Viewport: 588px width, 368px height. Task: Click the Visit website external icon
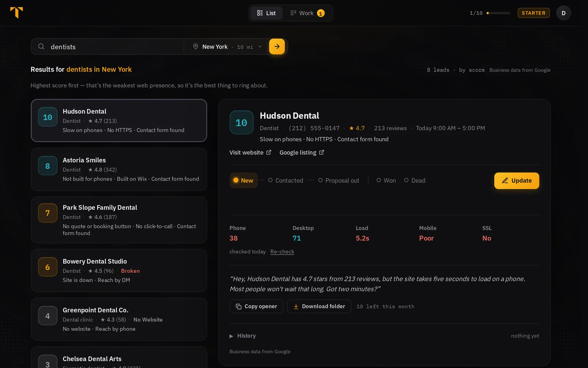click(x=269, y=152)
